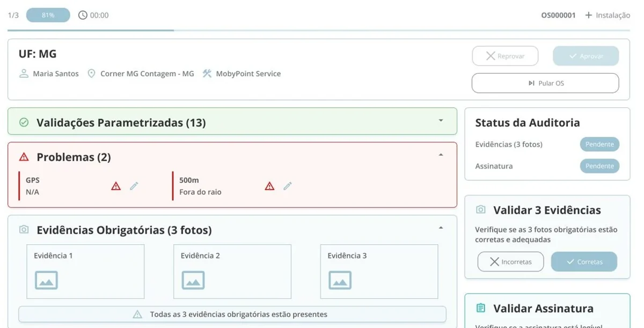Click the tools icon beside MobyPoint Service
This screenshot has height=328, width=644.
pyautogui.click(x=207, y=74)
